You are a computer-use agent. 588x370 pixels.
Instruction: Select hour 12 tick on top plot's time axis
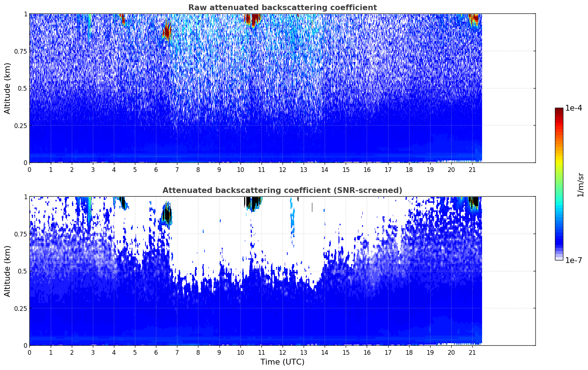point(282,170)
